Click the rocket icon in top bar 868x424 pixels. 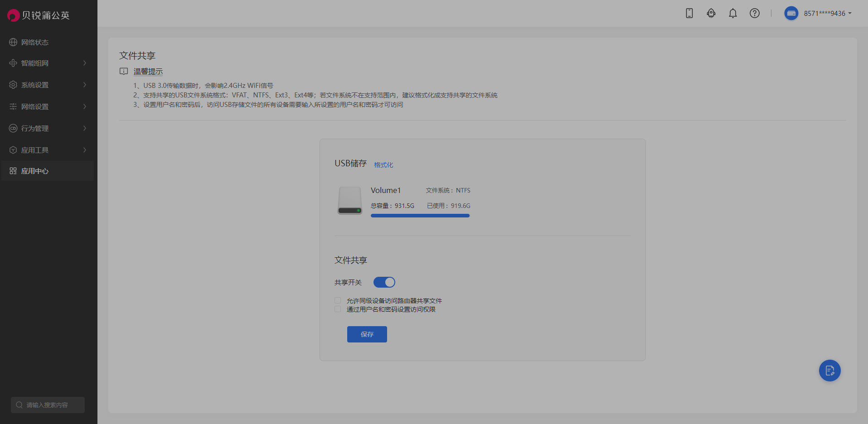(711, 13)
